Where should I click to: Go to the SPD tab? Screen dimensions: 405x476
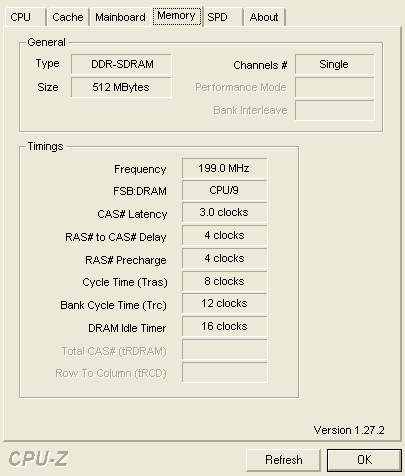coord(222,17)
